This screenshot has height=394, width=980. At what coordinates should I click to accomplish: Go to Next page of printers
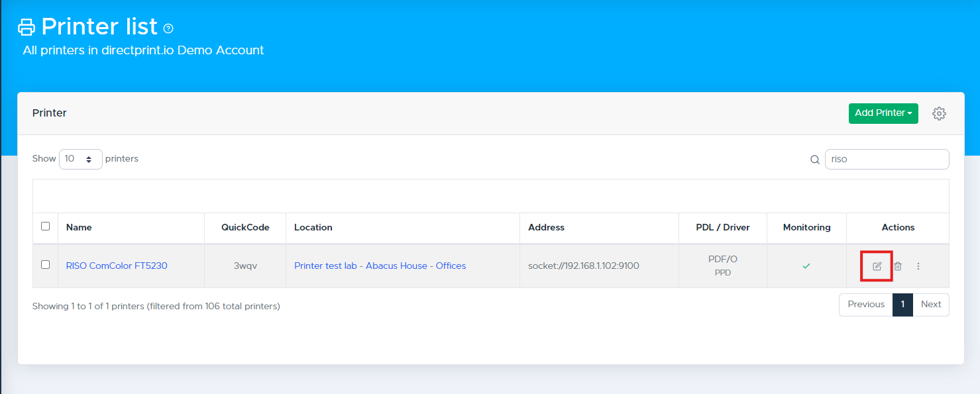[x=931, y=305]
